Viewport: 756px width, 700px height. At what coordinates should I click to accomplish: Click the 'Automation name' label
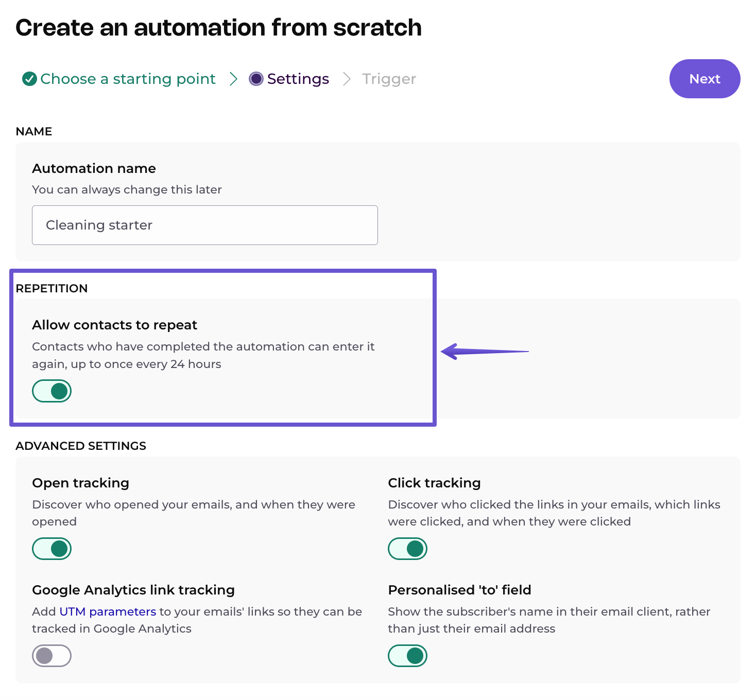coord(94,168)
